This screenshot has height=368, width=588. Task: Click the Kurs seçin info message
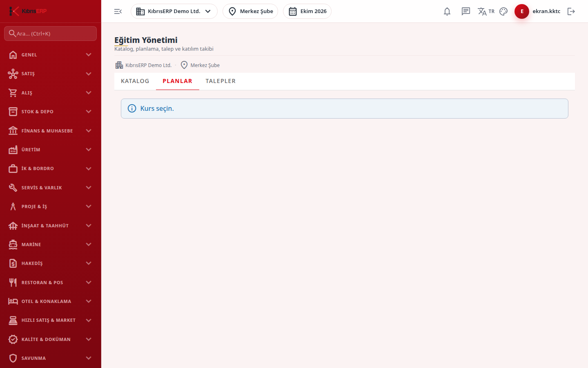point(345,108)
